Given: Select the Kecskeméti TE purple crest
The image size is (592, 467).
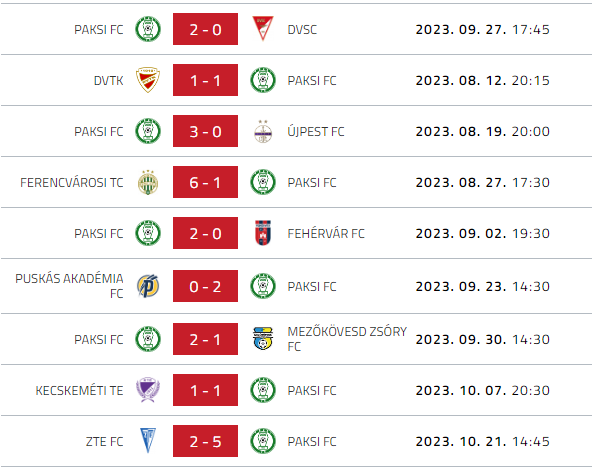Looking at the screenshot, I should (148, 390).
